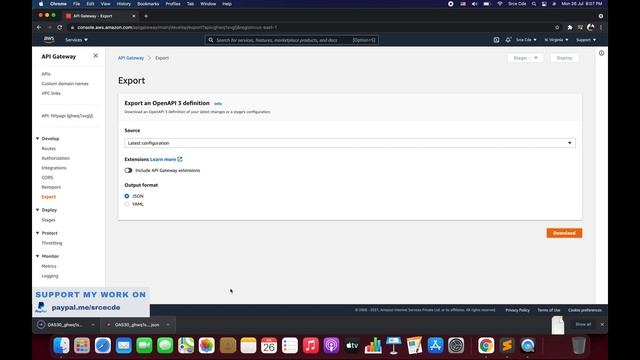Screen dimensions: 640x360
Task: Follow the Learn more extensions link
Action: [163, 159]
